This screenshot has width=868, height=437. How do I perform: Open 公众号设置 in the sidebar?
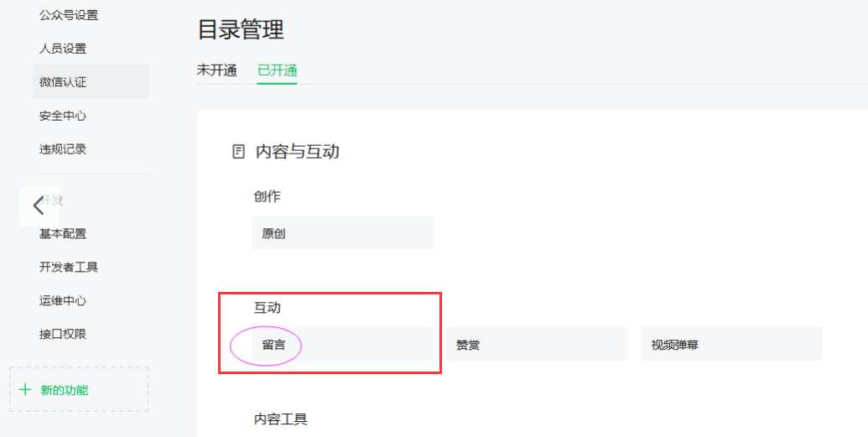[69, 15]
